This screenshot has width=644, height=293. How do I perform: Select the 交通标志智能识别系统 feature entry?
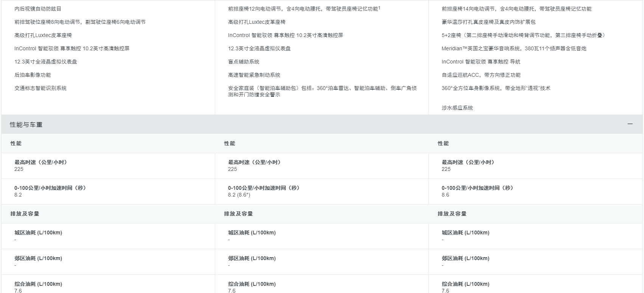click(x=40, y=88)
